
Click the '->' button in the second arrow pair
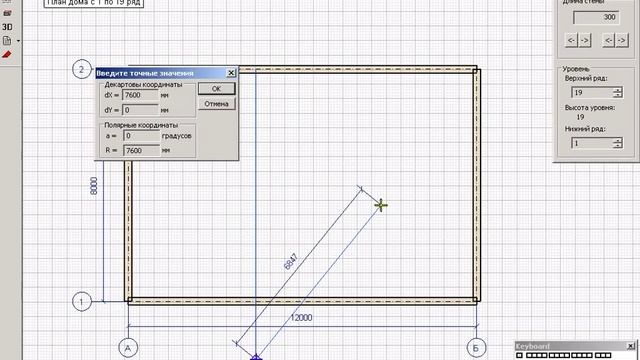[622, 40]
